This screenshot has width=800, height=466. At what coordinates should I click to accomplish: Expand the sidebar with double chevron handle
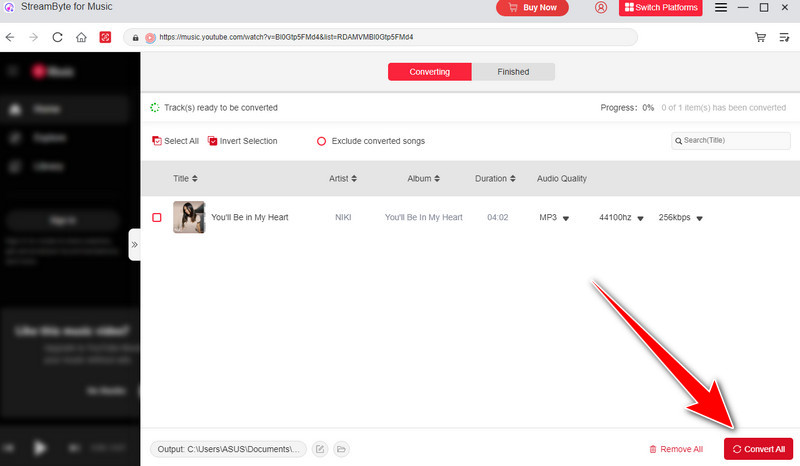[134, 244]
